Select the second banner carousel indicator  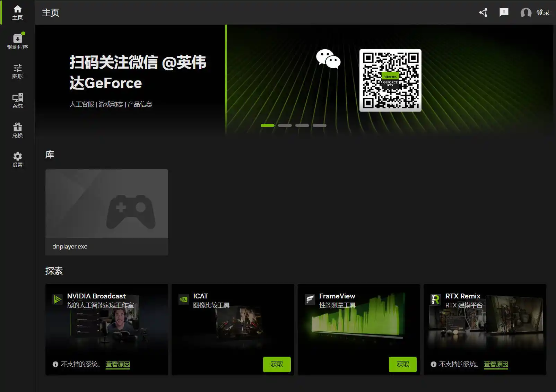tap(285, 125)
